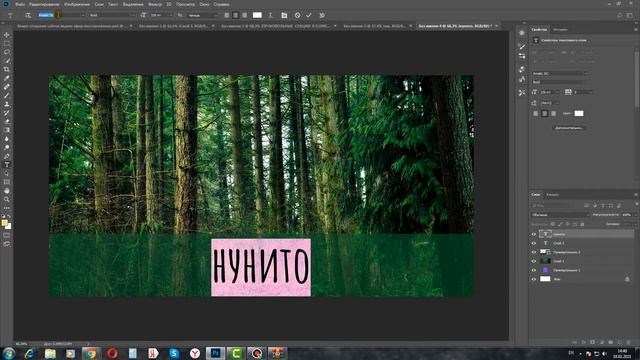Open layer fill (Заливка) dropdown
640x360 pixels.
click(635, 224)
